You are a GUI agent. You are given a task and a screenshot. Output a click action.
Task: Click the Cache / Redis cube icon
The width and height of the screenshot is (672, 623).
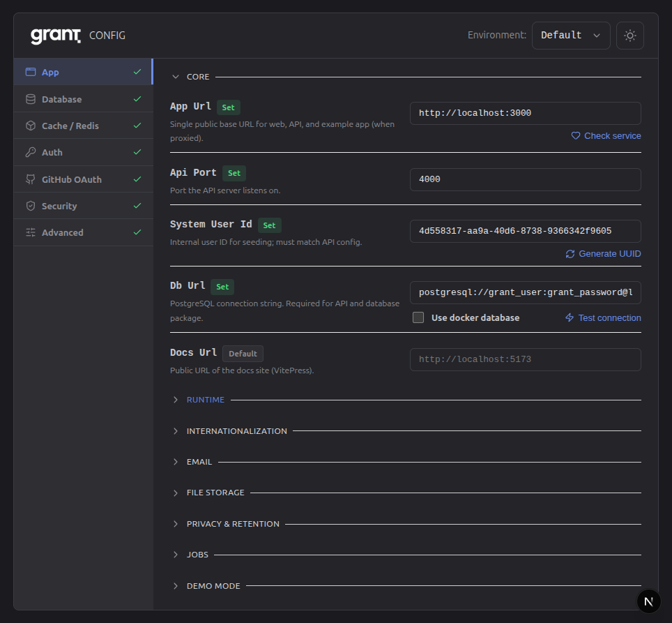click(31, 126)
